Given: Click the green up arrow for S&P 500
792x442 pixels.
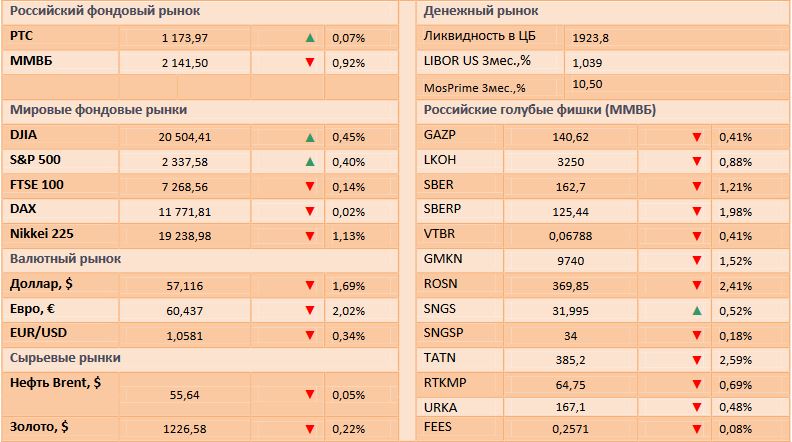Looking at the screenshot, I should click(x=311, y=161).
